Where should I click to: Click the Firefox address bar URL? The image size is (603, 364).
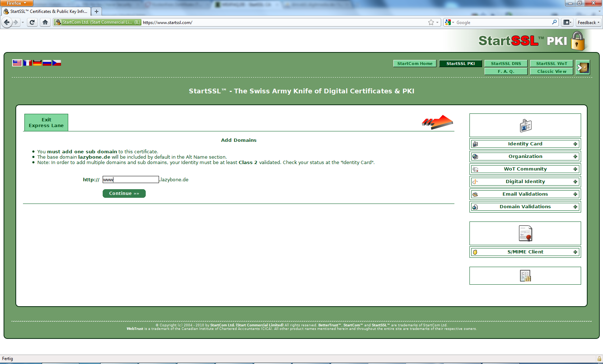[168, 22]
